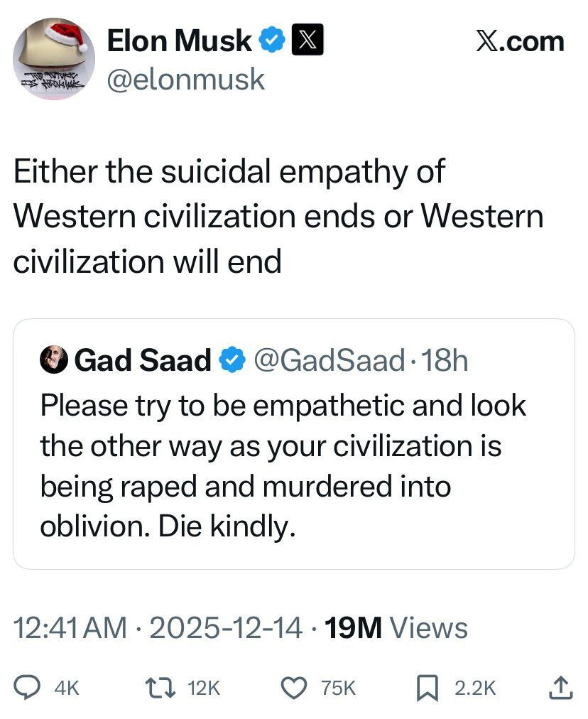Click the black X affiliation badge

click(307, 41)
